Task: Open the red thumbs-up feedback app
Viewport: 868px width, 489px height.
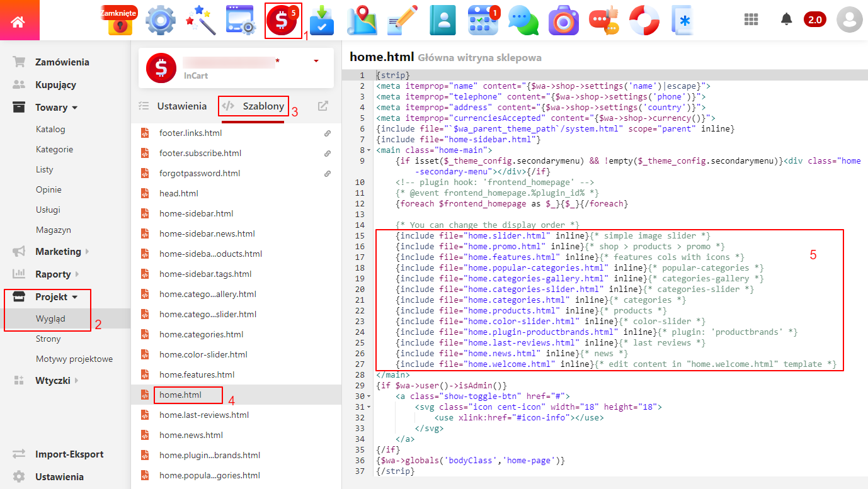Action: click(x=604, y=20)
